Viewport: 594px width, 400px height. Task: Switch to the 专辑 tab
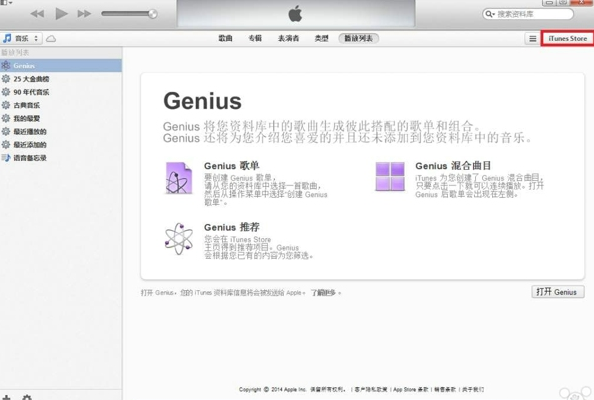coord(255,38)
